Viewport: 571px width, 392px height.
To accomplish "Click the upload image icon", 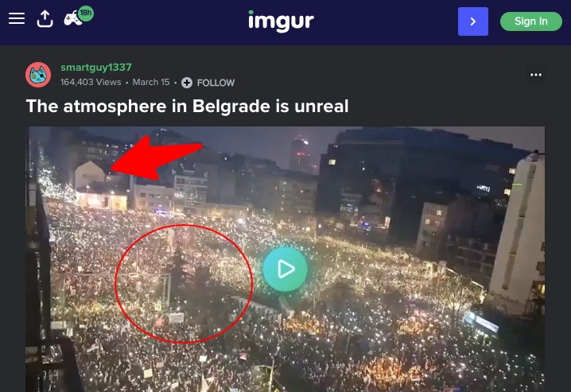I will coord(45,18).
